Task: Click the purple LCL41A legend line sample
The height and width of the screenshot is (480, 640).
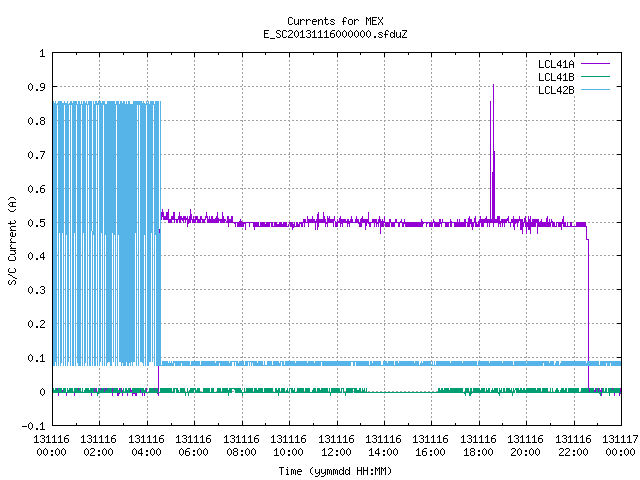Action: tap(595, 64)
